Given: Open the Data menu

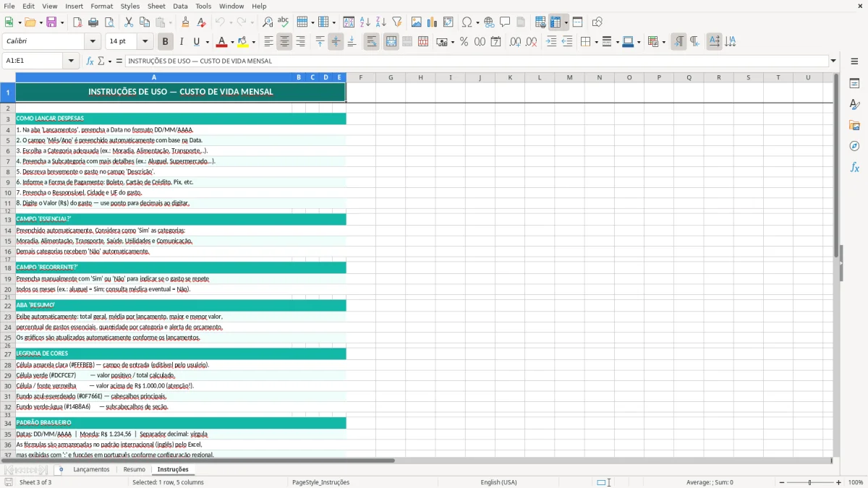Looking at the screenshot, I should [x=181, y=6].
